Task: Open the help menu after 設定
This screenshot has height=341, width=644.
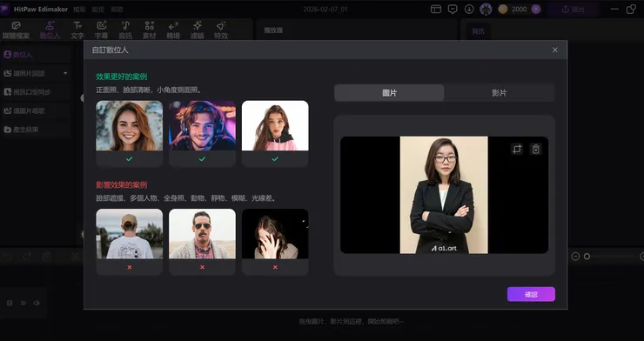Action: pos(117,9)
